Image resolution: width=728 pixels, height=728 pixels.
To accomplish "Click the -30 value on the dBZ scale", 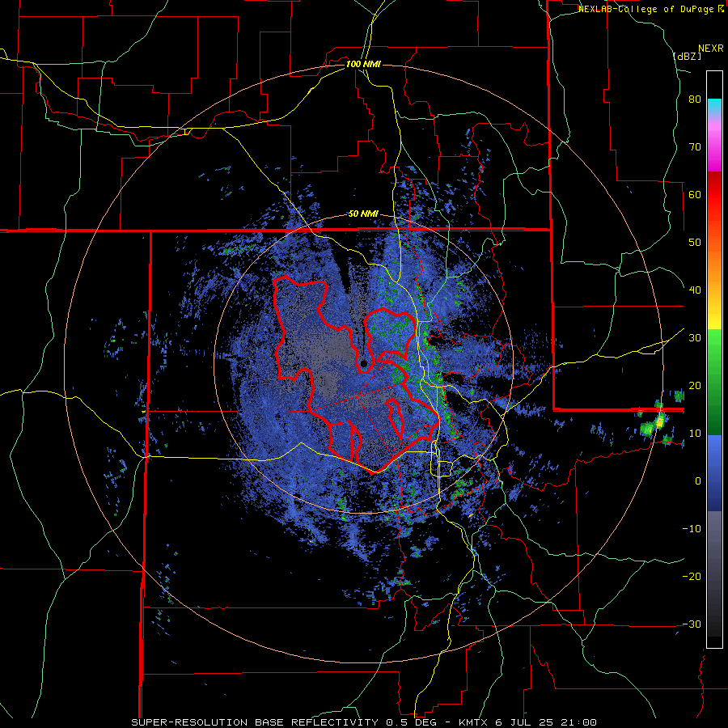I will [x=692, y=624].
